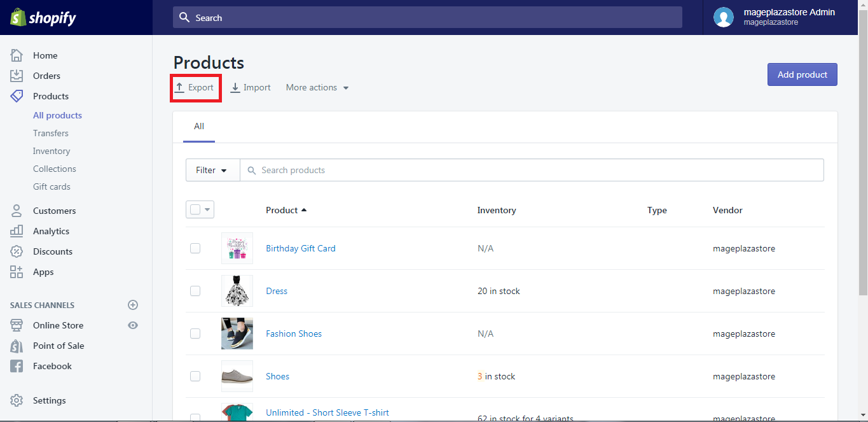Open Collections in the sidebar
This screenshot has height=422, width=868.
(55, 169)
